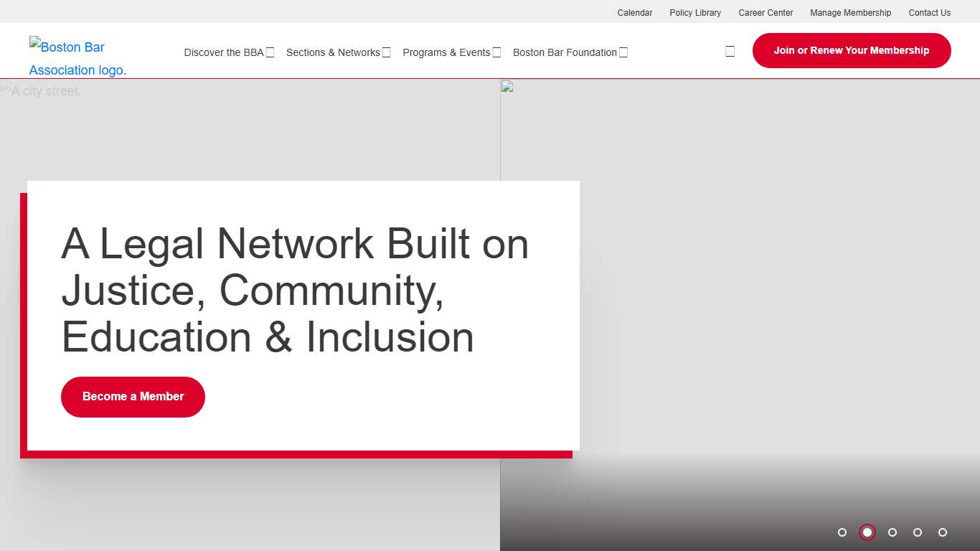Jump to the fourth carousel slide dot
The width and height of the screenshot is (980, 551).
[918, 532]
